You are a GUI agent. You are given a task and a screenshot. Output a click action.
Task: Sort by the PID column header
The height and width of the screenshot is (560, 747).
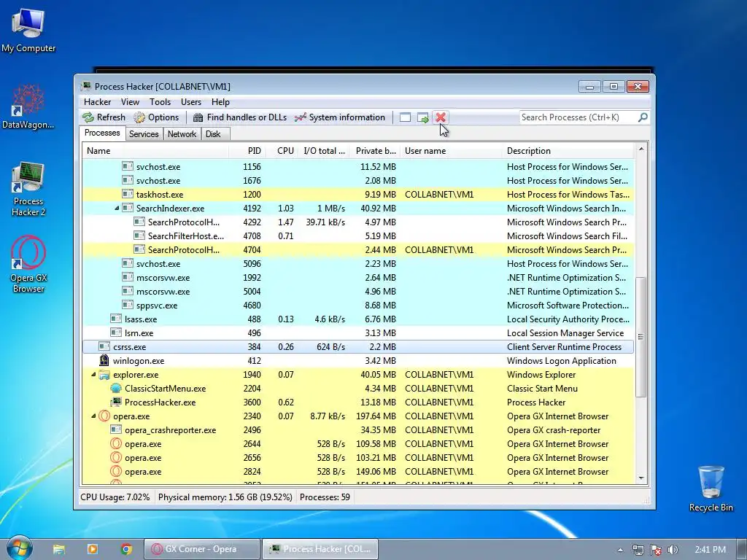tap(247, 151)
